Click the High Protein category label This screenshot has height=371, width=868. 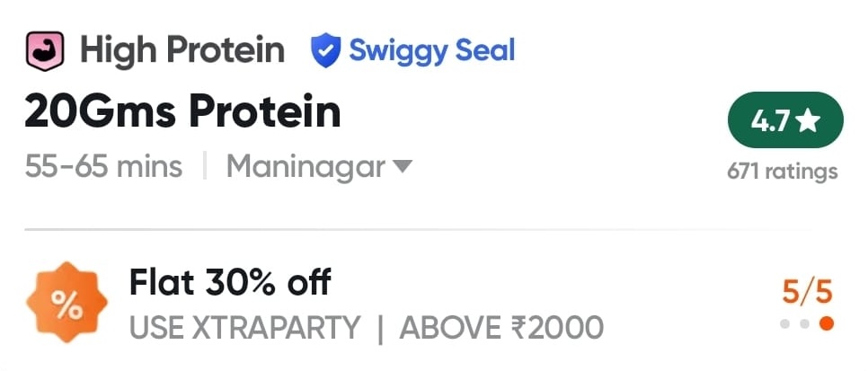[x=182, y=50]
